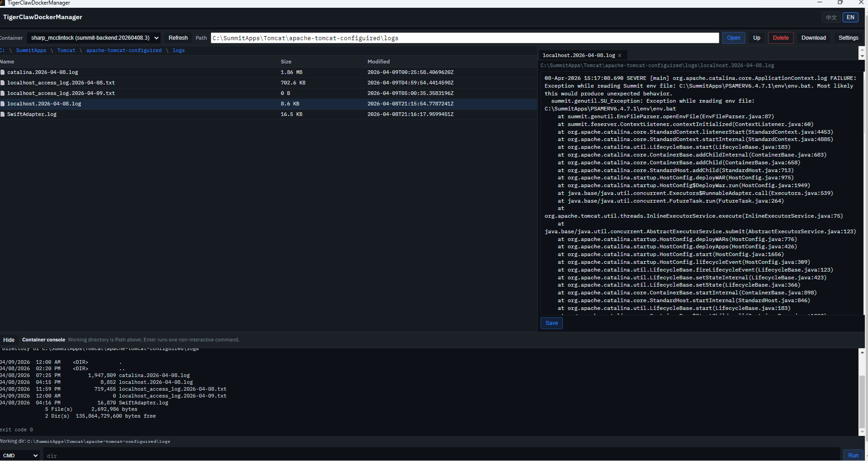Open the CMD shell type dropdown
This screenshot has height=461, width=868.
click(20, 456)
